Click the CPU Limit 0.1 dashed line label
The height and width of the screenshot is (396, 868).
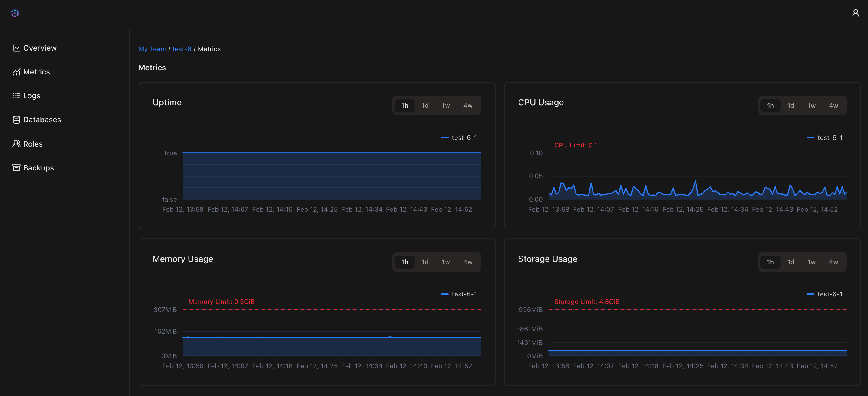coord(575,145)
